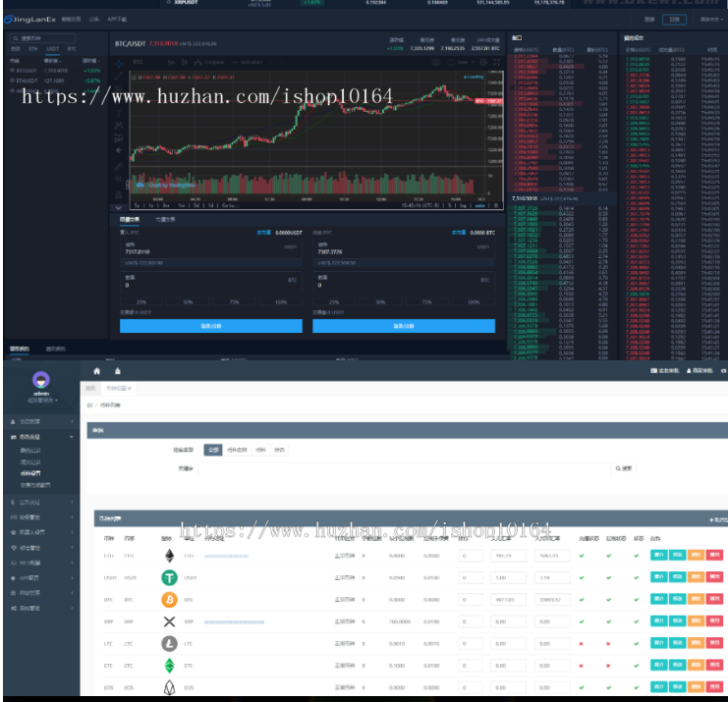
Task: Click the admin user avatar
Action: click(x=41, y=380)
